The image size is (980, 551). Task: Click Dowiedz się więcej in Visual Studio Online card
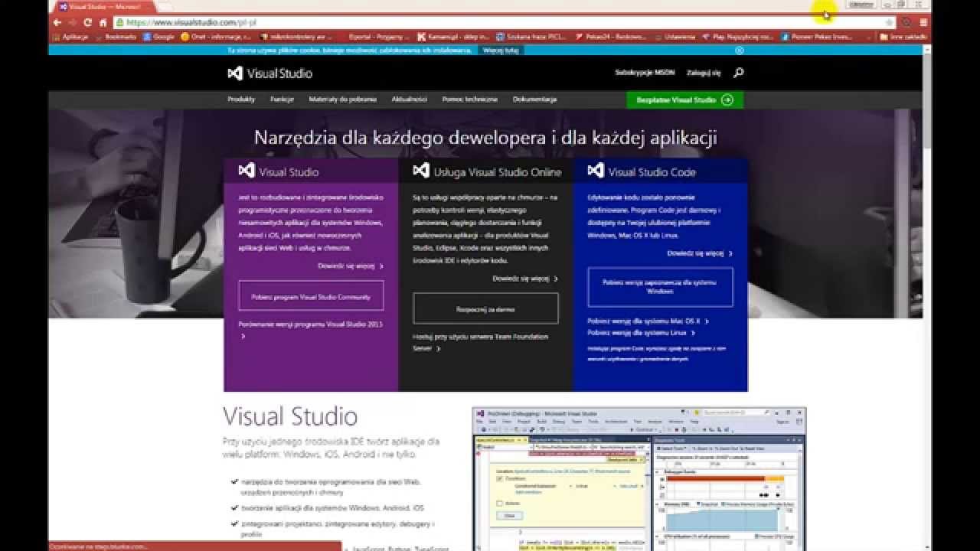point(525,279)
